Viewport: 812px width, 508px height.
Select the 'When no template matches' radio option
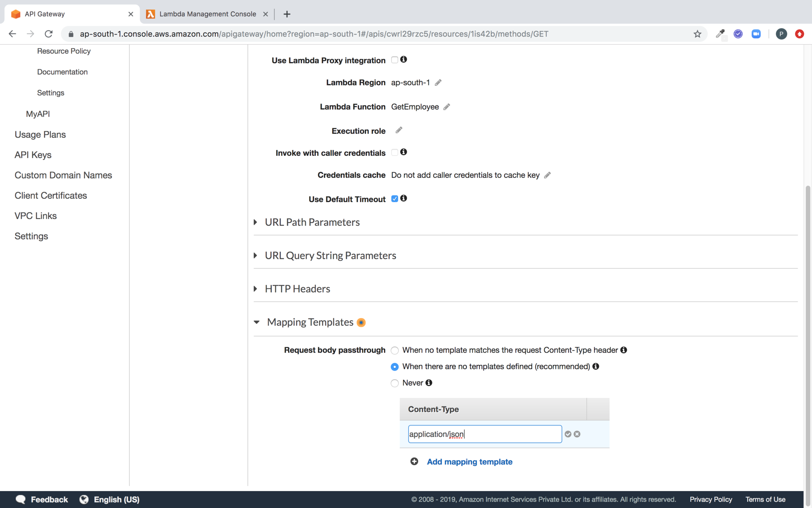pyautogui.click(x=394, y=350)
